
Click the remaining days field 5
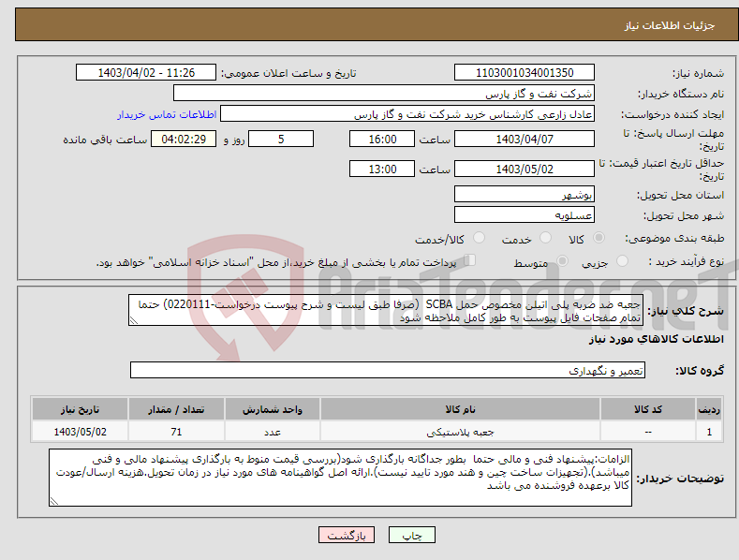click(x=281, y=139)
